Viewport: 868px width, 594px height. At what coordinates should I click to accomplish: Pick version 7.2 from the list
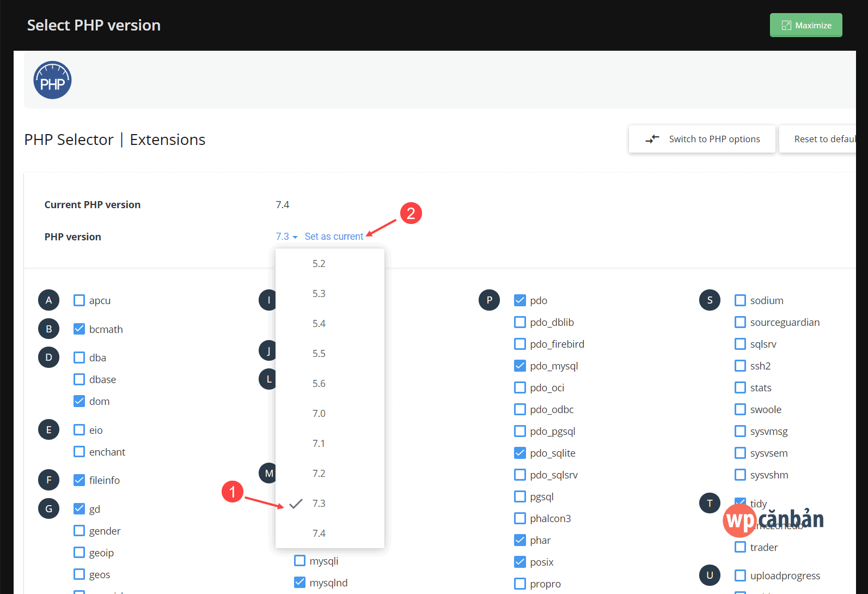coord(319,474)
